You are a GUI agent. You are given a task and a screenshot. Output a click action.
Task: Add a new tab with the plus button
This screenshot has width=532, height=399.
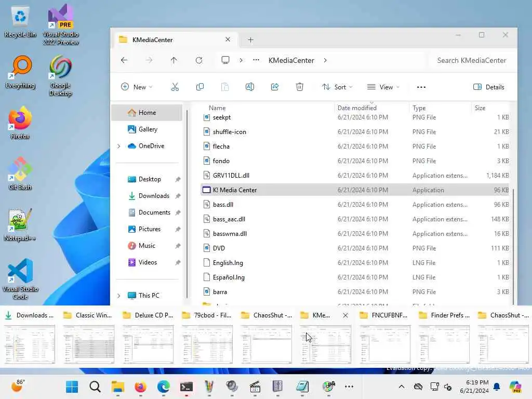[251, 39]
